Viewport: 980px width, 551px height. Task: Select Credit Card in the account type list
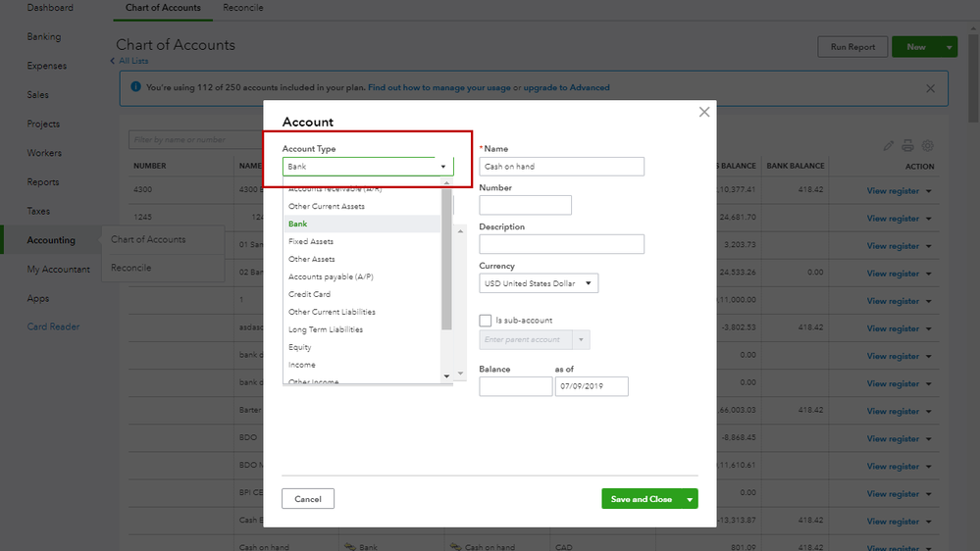(309, 294)
